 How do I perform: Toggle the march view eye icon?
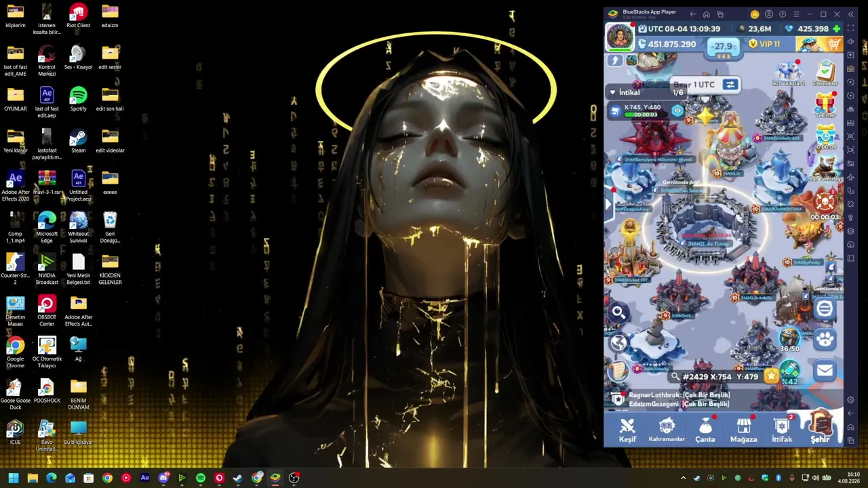(x=677, y=110)
